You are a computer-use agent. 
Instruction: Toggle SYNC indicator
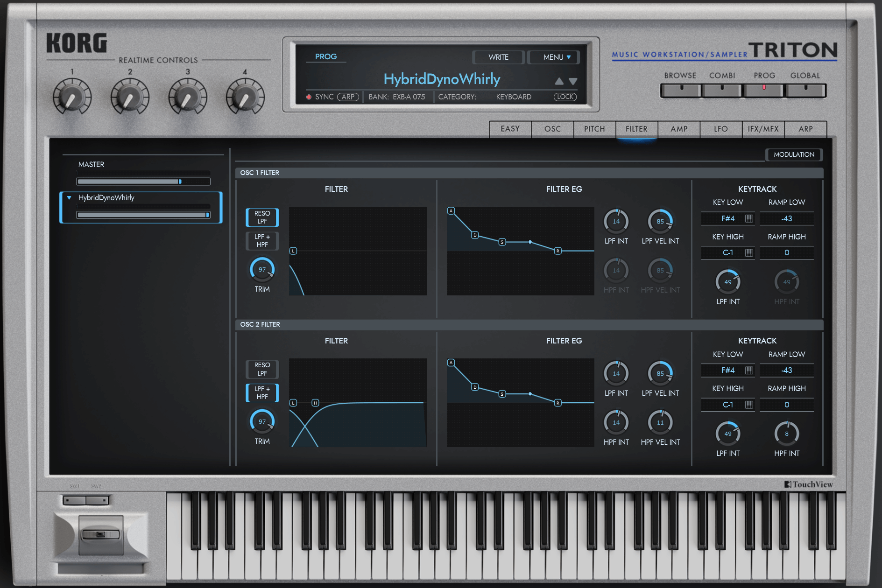tap(309, 97)
